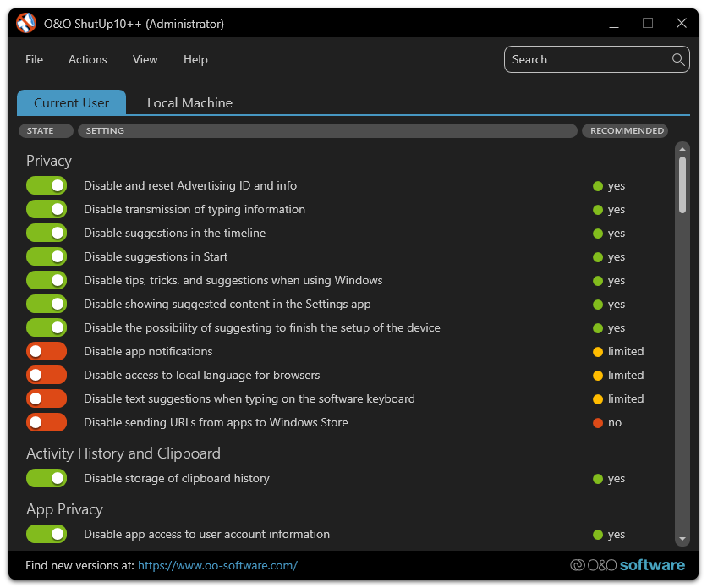Open the Actions menu

pyautogui.click(x=88, y=59)
